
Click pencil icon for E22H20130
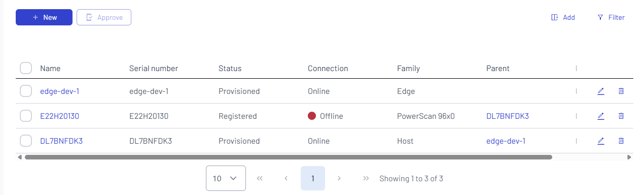(601, 116)
